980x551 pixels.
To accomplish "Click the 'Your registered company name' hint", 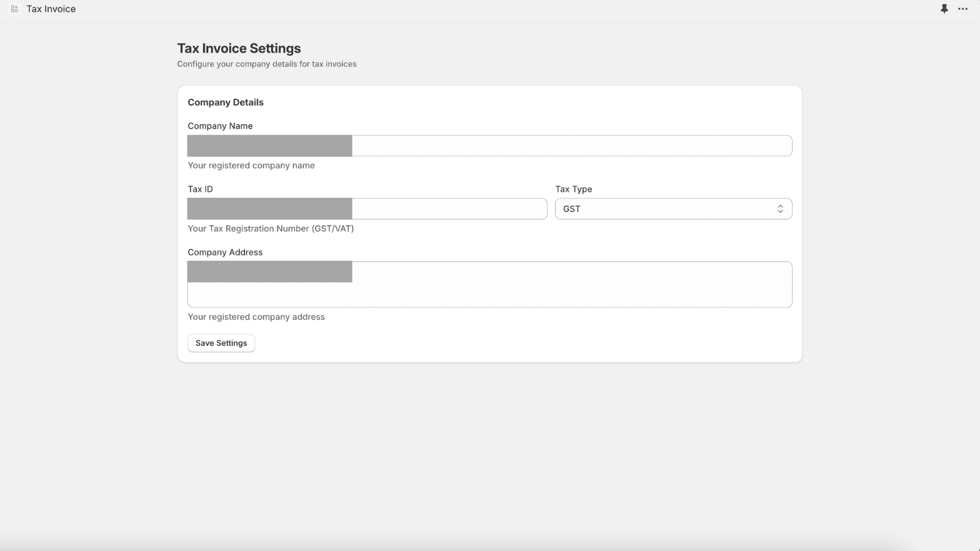I will point(251,165).
